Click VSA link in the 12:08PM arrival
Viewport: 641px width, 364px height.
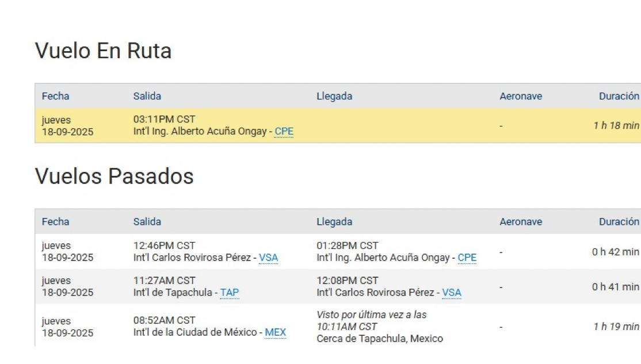pyautogui.click(x=451, y=293)
